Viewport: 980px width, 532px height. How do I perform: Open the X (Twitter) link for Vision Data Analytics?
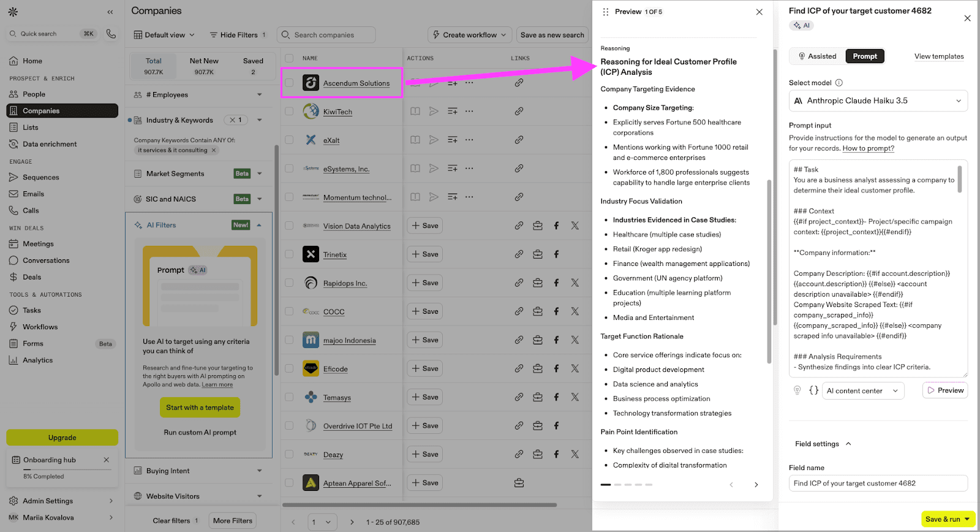pos(575,226)
